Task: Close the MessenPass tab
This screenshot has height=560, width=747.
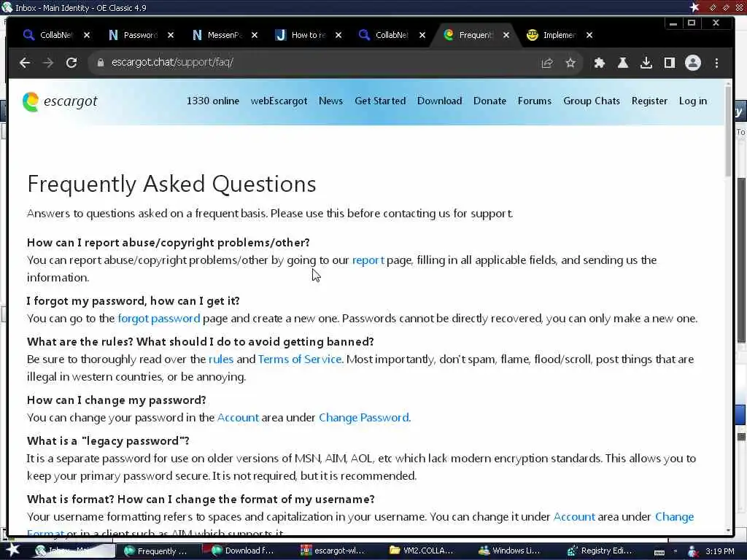Action: (x=255, y=35)
